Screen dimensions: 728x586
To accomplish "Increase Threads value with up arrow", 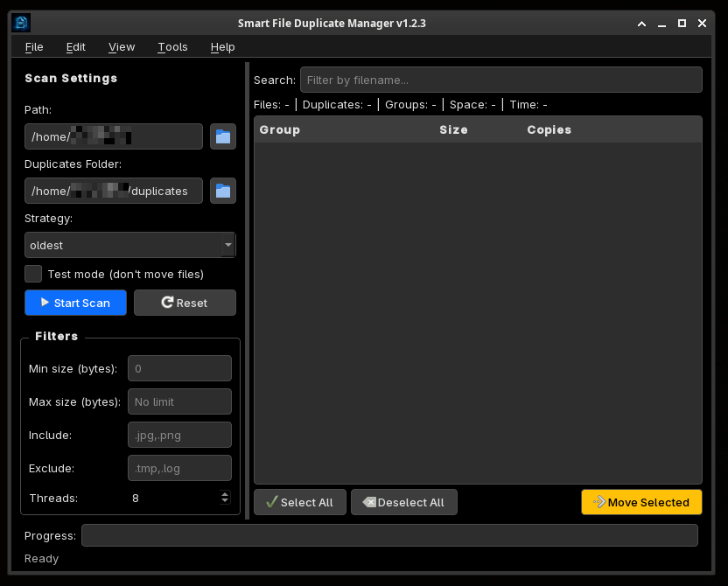I will (x=225, y=494).
